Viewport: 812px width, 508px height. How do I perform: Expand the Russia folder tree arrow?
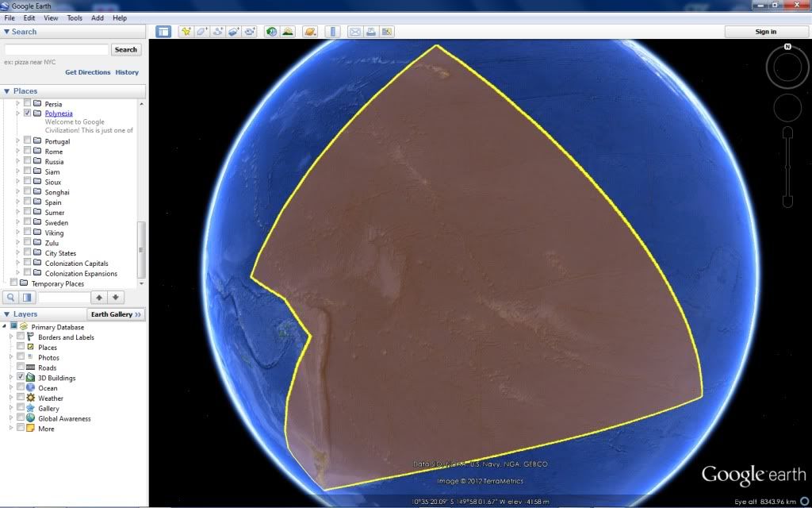click(17, 161)
